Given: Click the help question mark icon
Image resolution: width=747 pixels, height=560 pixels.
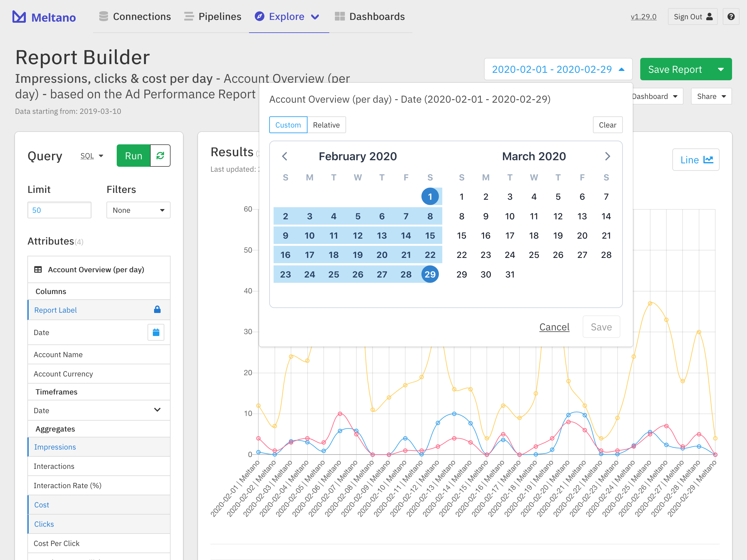Looking at the screenshot, I should pyautogui.click(x=731, y=16).
